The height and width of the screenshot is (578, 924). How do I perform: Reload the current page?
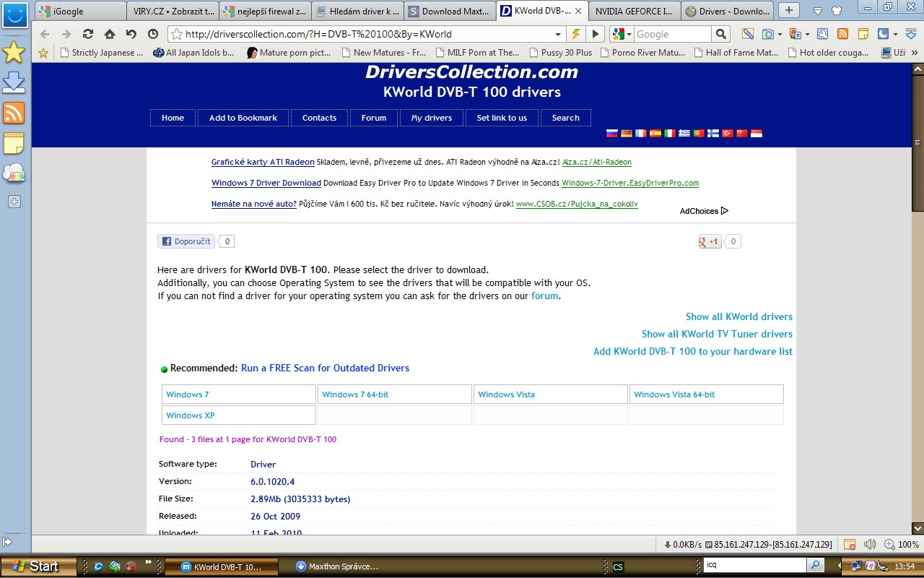(88, 34)
